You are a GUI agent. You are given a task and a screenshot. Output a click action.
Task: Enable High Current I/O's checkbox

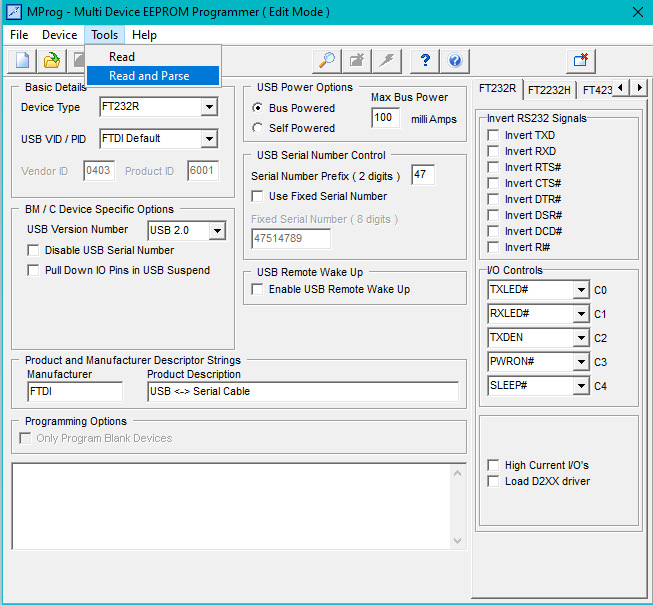[493, 465]
